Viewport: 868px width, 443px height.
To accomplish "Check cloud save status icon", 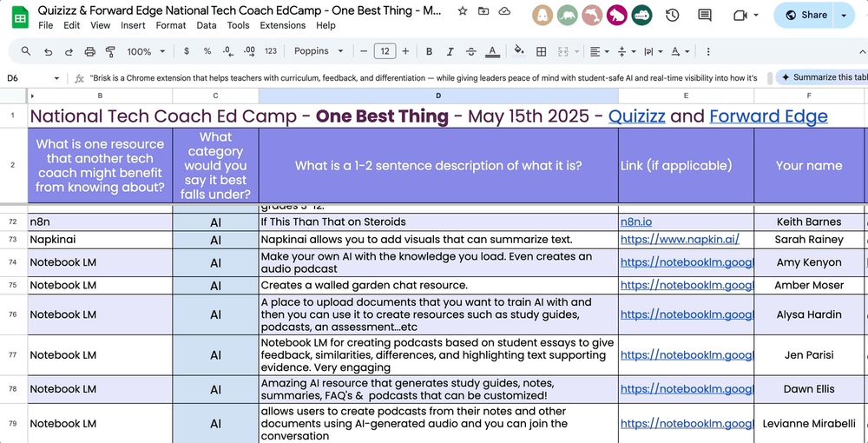I will pos(504,11).
